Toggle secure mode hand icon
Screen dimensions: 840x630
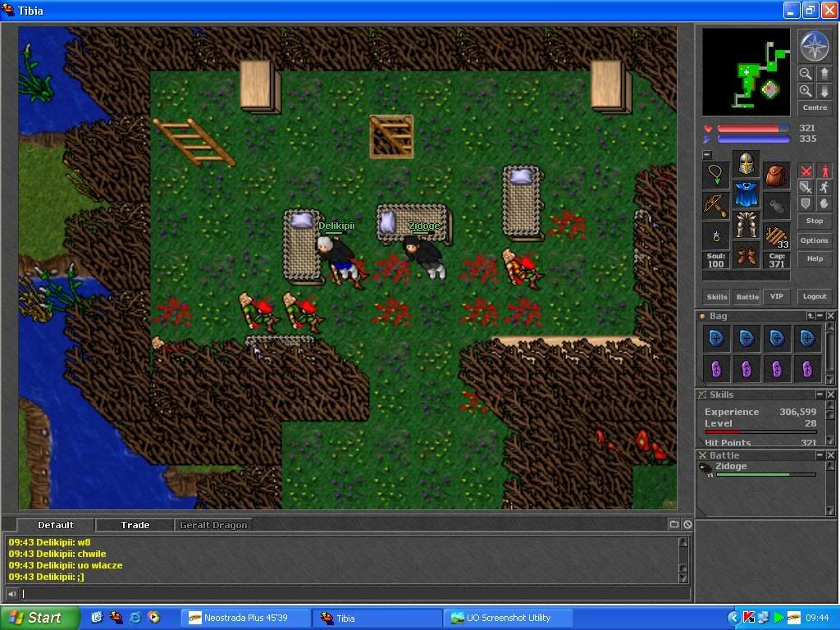(x=824, y=203)
